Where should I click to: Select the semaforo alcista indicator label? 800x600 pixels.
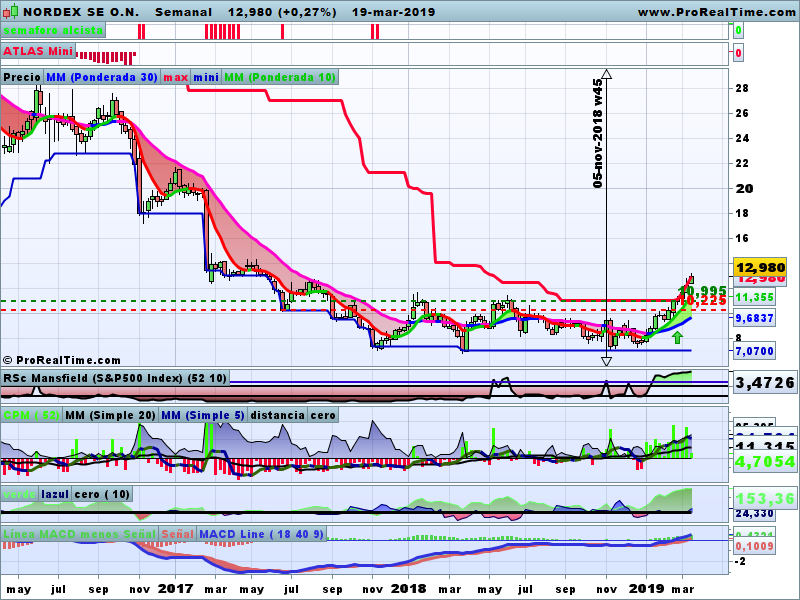point(53,30)
